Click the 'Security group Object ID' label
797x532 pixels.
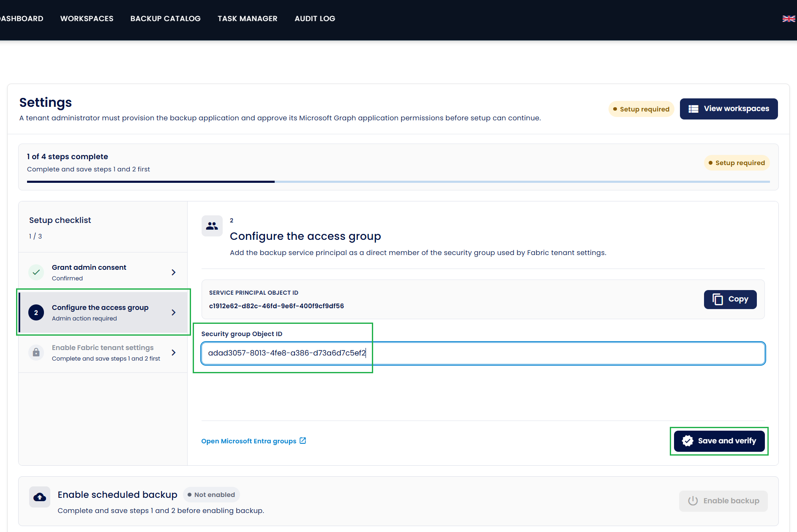pyautogui.click(x=242, y=334)
